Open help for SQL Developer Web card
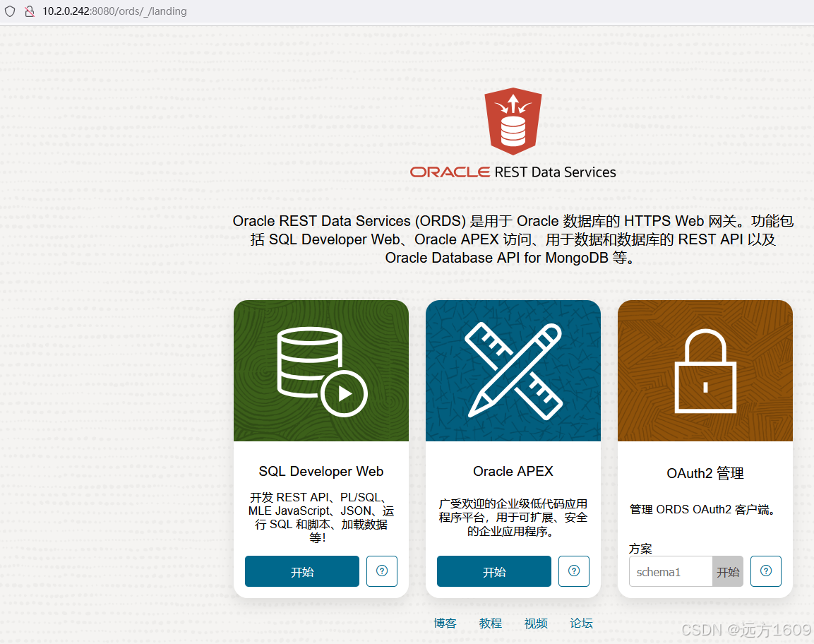This screenshot has height=644, width=814. [x=382, y=571]
